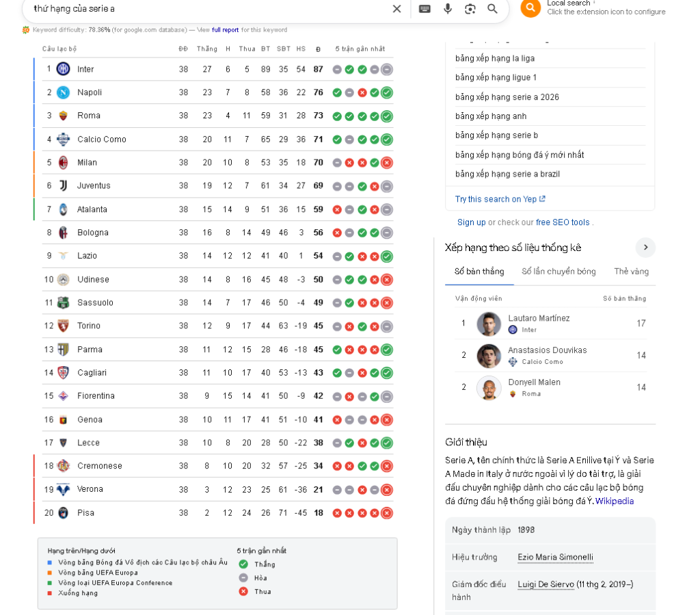
Task: Click the Calcio Como club logo
Action: pos(64,140)
